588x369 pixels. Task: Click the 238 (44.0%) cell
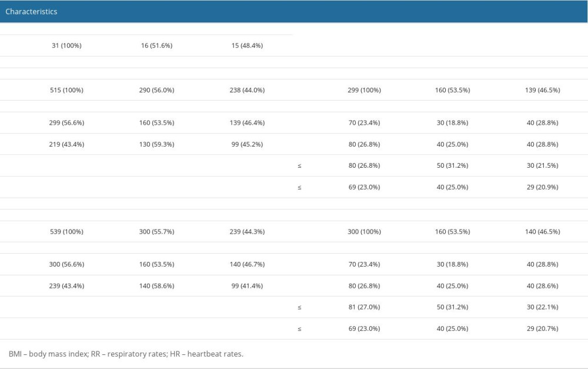[248, 90]
